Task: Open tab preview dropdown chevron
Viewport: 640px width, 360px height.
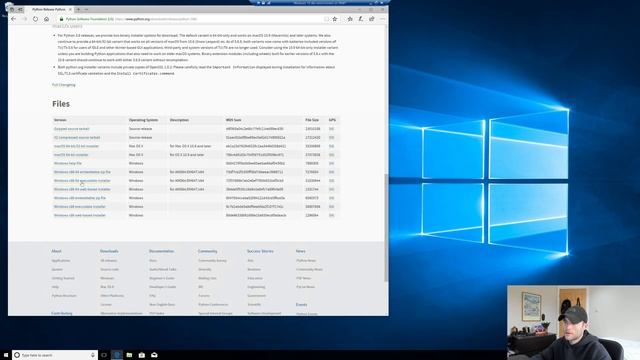Action: (86, 9)
